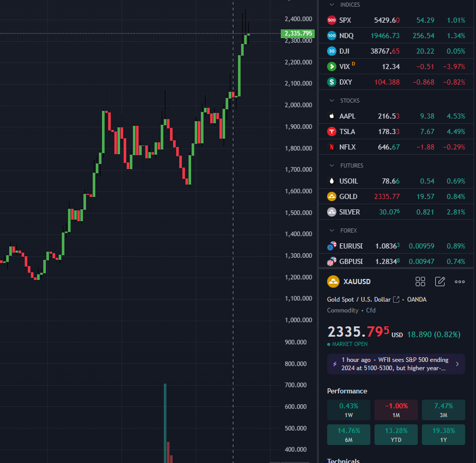Open the grid layout icon beside XAUUSD

pos(420,282)
